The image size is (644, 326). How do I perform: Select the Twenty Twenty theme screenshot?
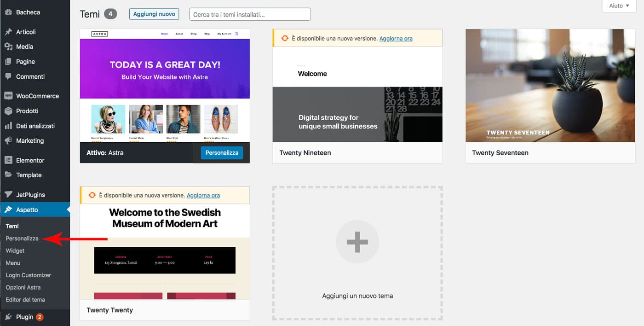(x=165, y=251)
